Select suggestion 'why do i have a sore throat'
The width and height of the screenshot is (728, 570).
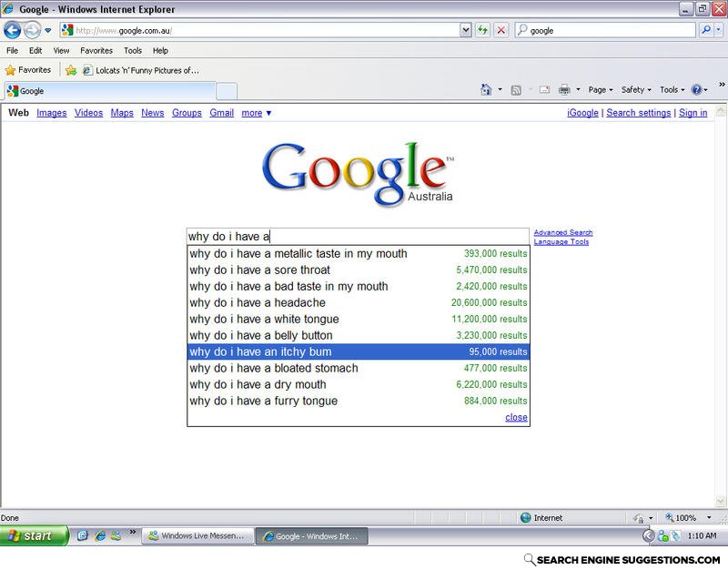[359, 270]
